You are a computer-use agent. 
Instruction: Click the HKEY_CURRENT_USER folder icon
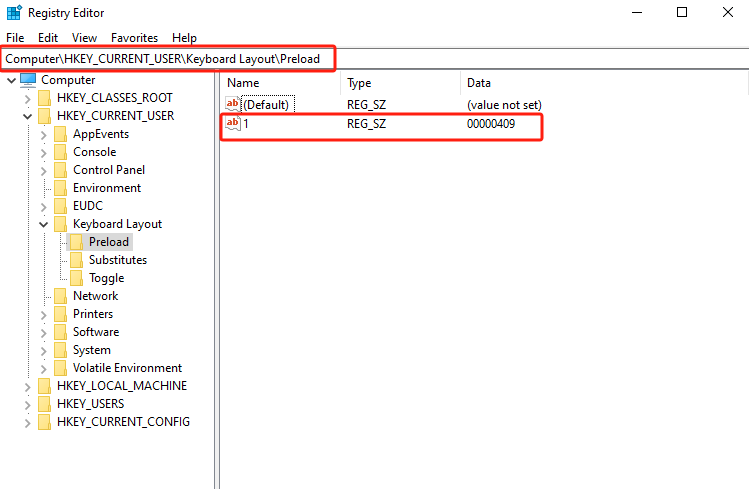click(x=44, y=116)
